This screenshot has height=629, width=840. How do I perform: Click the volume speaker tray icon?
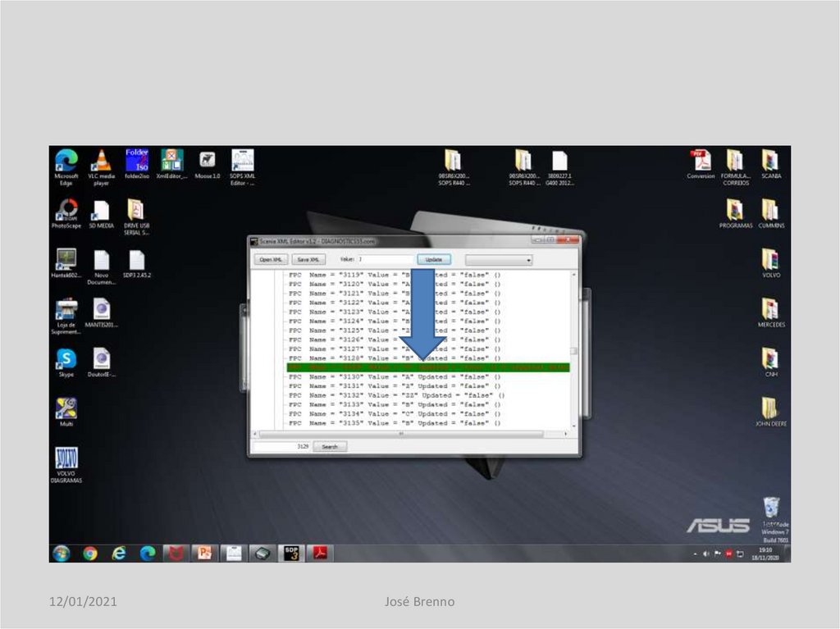tap(706, 554)
